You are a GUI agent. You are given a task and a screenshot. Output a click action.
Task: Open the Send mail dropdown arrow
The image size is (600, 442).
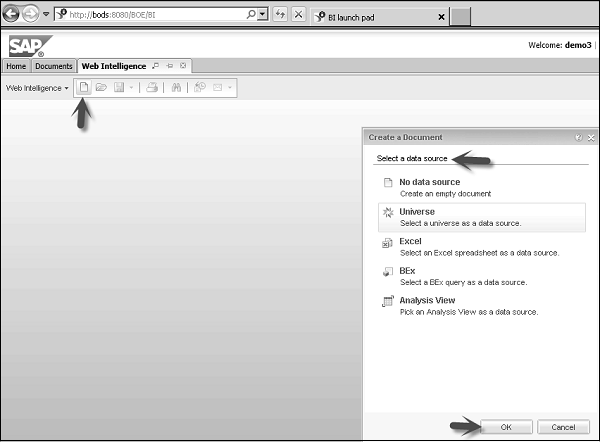230,88
